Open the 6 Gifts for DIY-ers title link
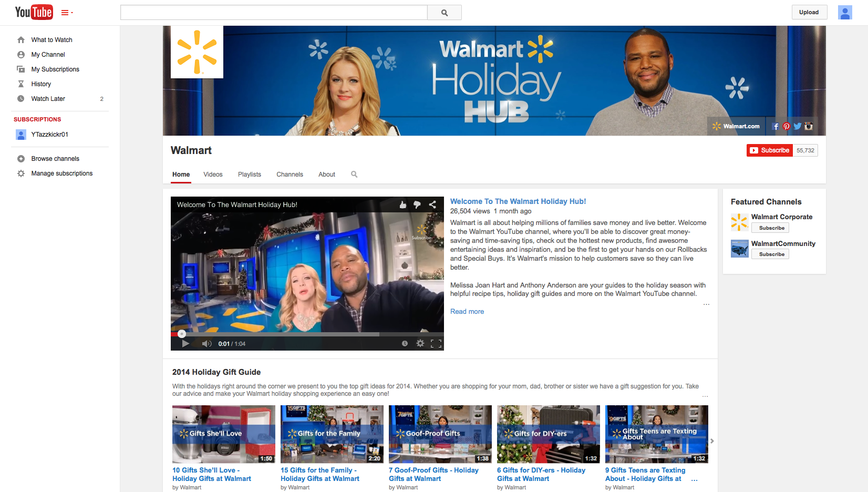The image size is (868, 492). [x=541, y=475]
